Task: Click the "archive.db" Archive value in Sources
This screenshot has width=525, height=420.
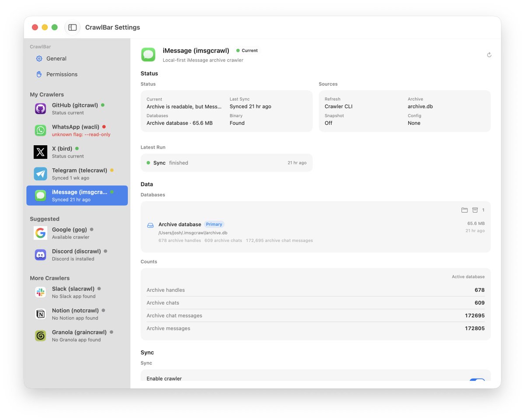Action: click(420, 106)
